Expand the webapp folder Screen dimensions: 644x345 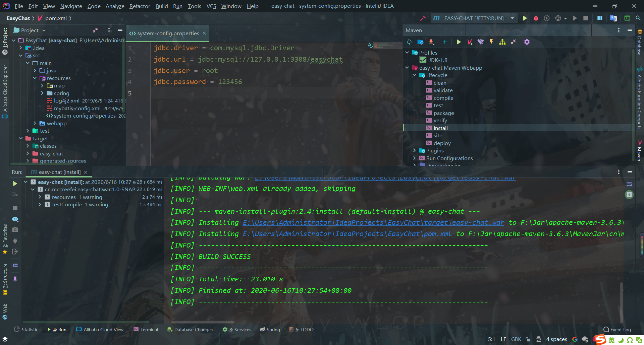(35, 123)
